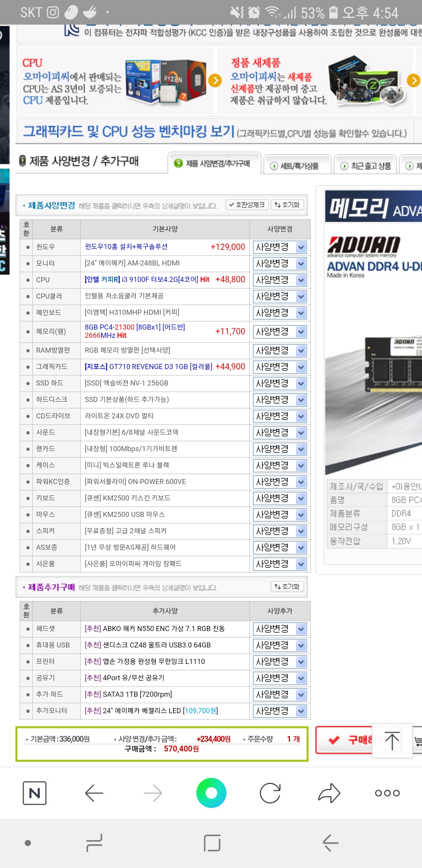
Task: Select ABKO 해커 N550 headset option
Action: 155,629
